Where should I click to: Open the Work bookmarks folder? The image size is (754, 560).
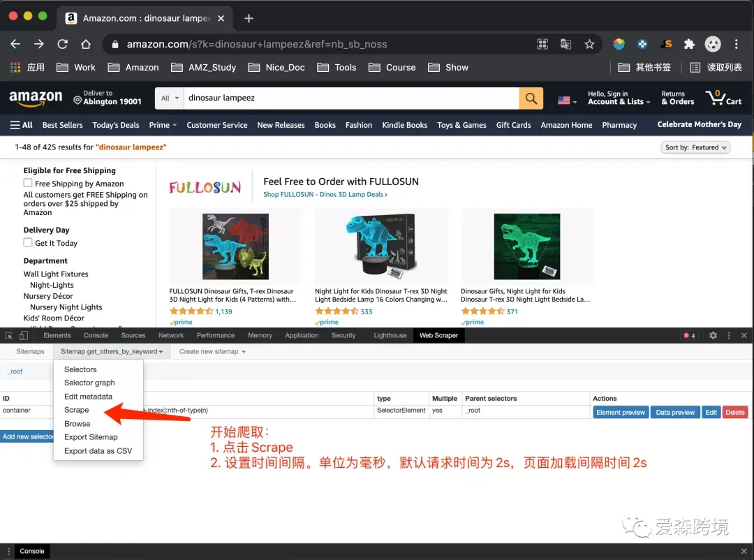(76, 67)
